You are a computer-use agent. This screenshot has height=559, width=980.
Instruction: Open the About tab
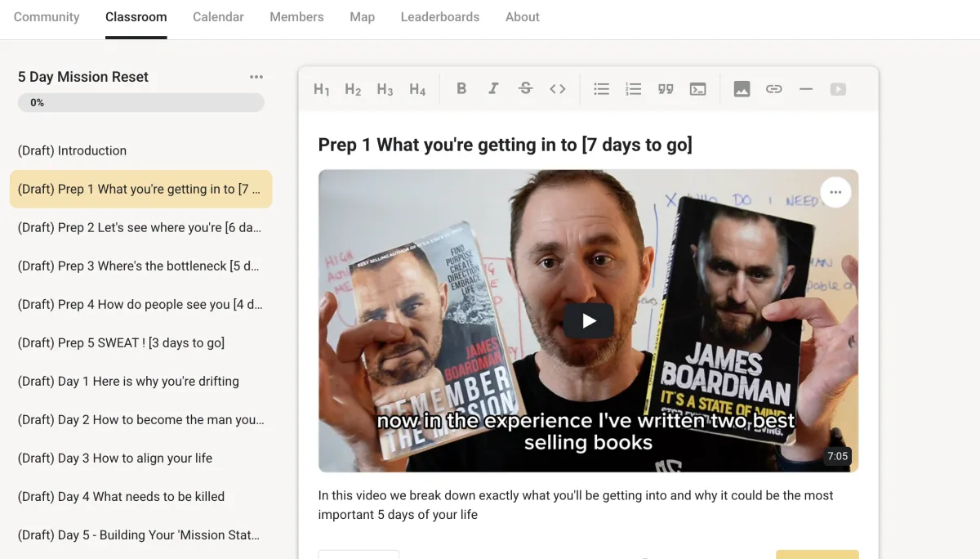(523, 16)
